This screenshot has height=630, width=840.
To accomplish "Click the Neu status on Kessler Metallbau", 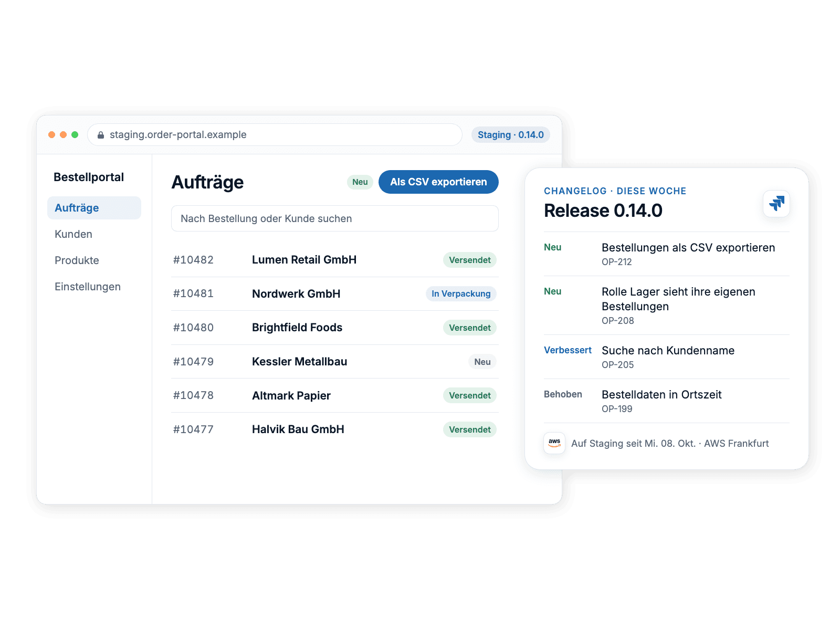I will click(x=482, y=362).
